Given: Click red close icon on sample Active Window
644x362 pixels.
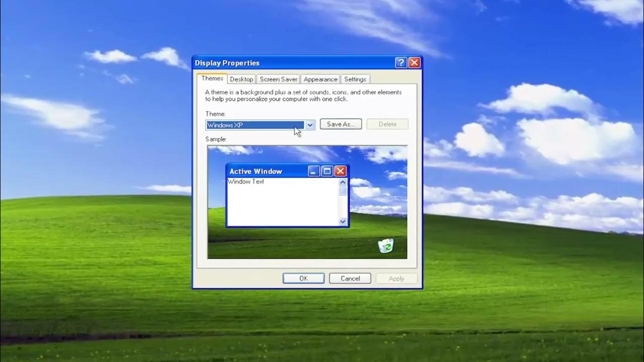Looking at the screenshot, I should pyautogui.click(x=340, y=171).
